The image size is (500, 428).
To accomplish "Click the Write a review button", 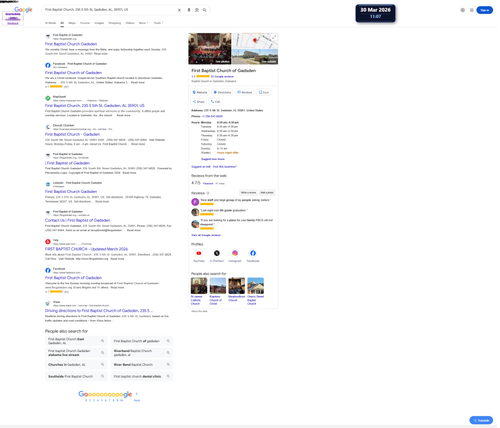I will click(x=248, y=193).
